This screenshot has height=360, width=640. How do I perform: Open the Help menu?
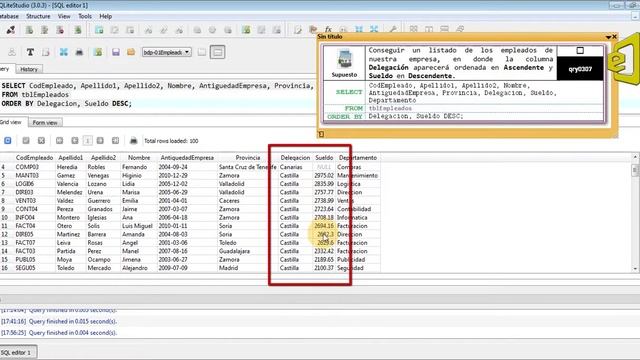(105, 16)
